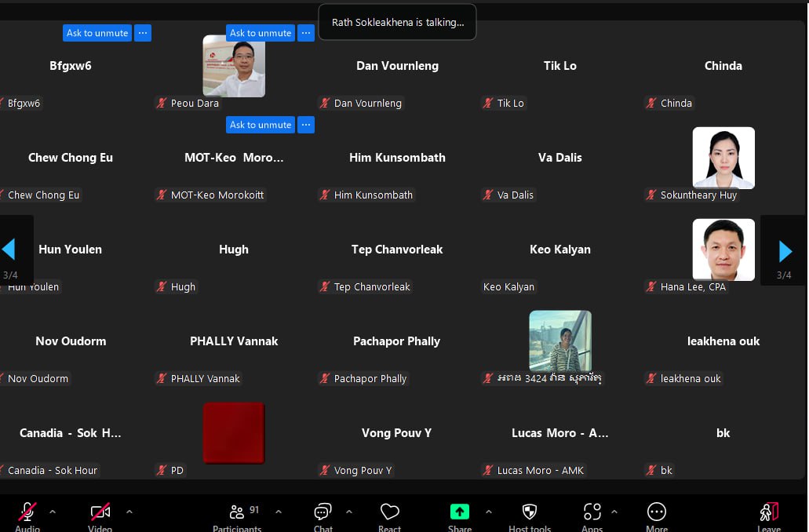Click muted mic icon beside Hugh
The height and width of the screenshot is (532, 809).
[x=162, y=287]
